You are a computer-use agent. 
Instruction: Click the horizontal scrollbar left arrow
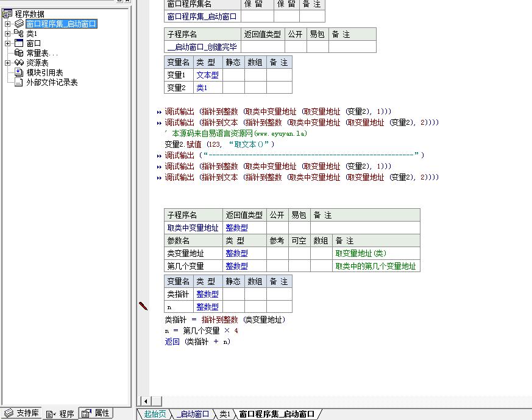pyautogui.click(x=146, y=401)
